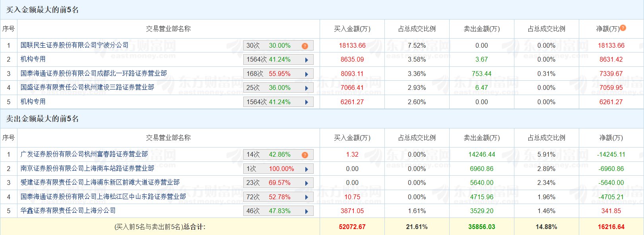Viewport: 644px width, 235px height.
Task: Open 广发证券杭州富春路证券营业部 link
Action: [x=84, y=154]
